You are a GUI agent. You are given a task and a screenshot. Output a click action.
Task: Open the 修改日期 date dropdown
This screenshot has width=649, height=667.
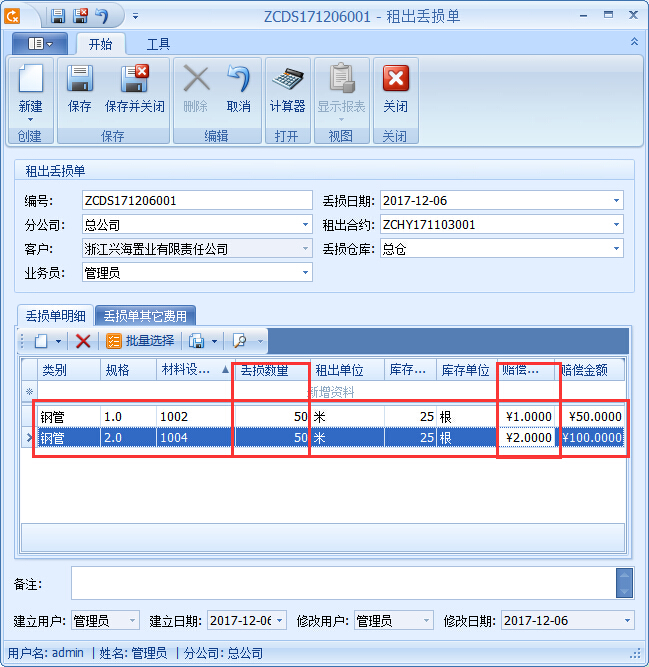click(627, 620)
